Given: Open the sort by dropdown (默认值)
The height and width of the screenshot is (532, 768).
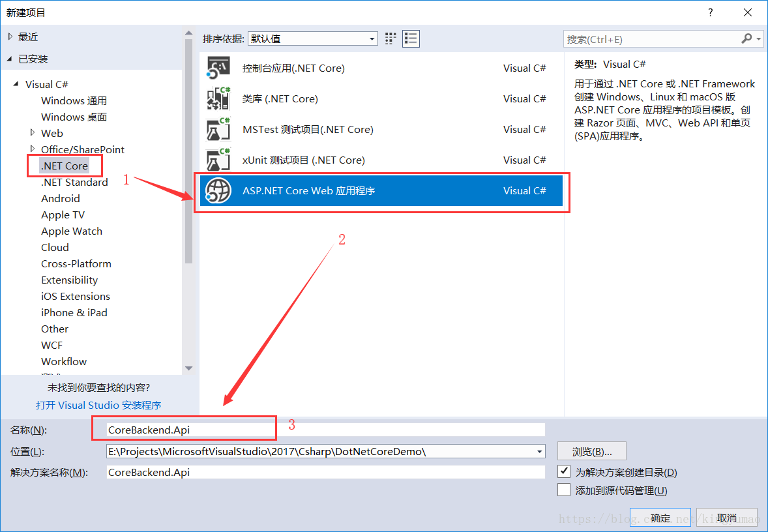Looking at the screenshot, I should click(312, 38).
